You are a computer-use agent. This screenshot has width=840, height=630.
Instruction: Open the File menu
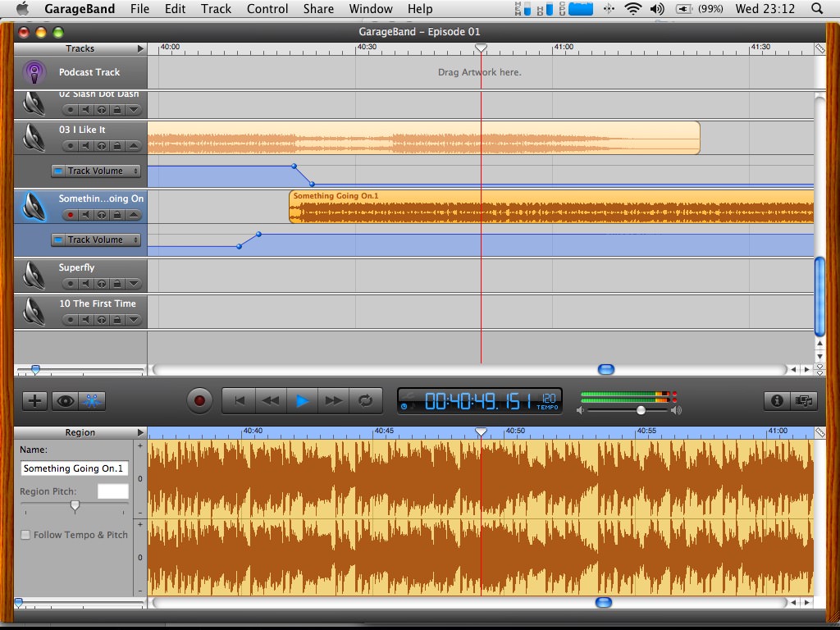(x=139, y=8)
